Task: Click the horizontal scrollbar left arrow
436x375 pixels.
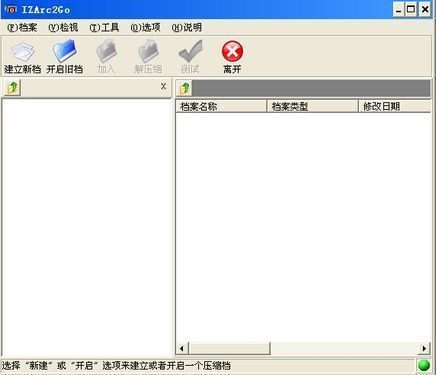Action: point(182,349)
